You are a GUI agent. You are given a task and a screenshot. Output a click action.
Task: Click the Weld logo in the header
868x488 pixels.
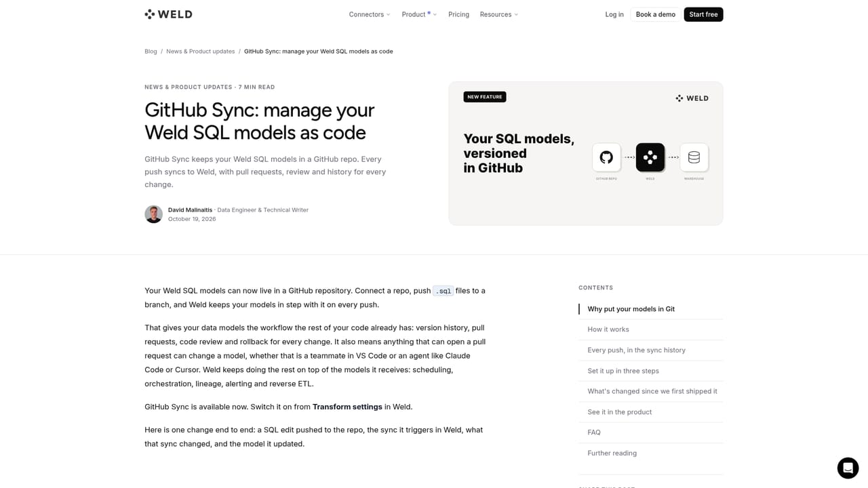click(168, 14)
